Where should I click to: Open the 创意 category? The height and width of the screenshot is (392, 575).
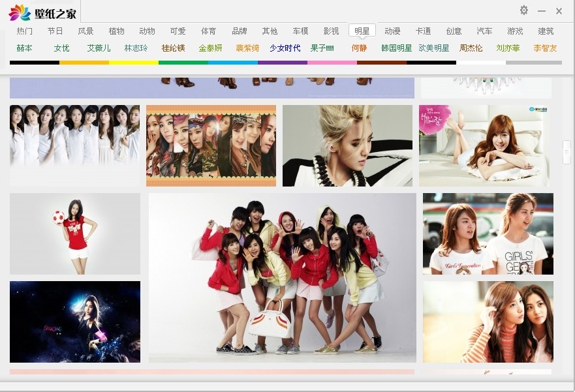(454, 31)
